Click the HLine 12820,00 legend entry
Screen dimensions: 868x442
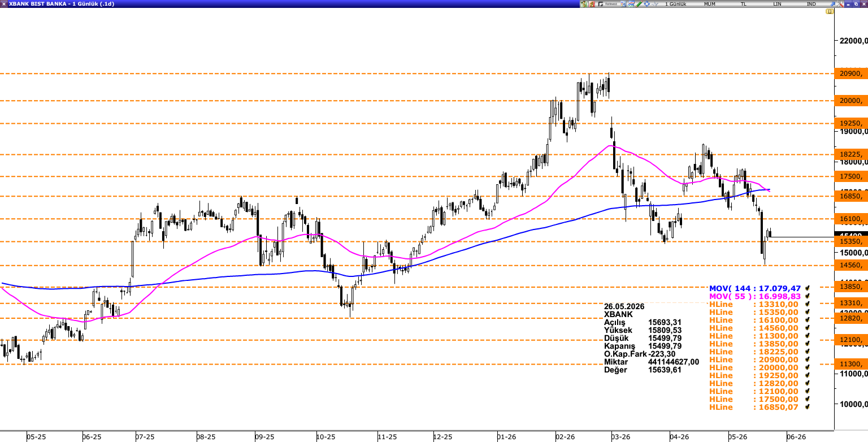pyautogui.click(x=754, y=383)
